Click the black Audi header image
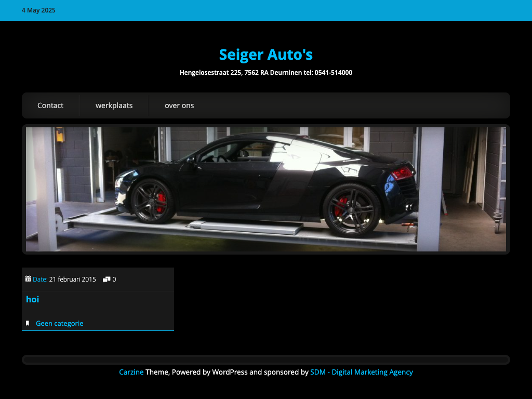The image size is (532, 399). point(265,189)
